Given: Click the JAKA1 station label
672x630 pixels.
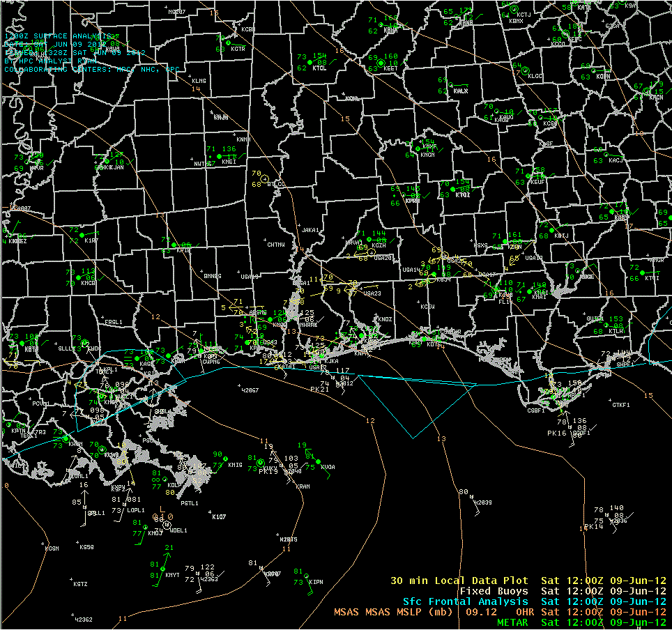Looking at the screenshot, I should [x=310, y=230].
